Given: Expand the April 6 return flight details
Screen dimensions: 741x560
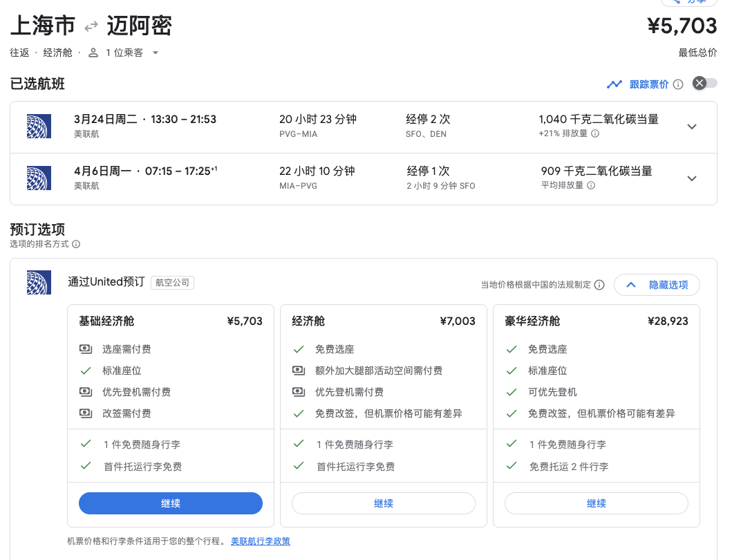Looking at the screenshot, I should [x=692, y=178].
